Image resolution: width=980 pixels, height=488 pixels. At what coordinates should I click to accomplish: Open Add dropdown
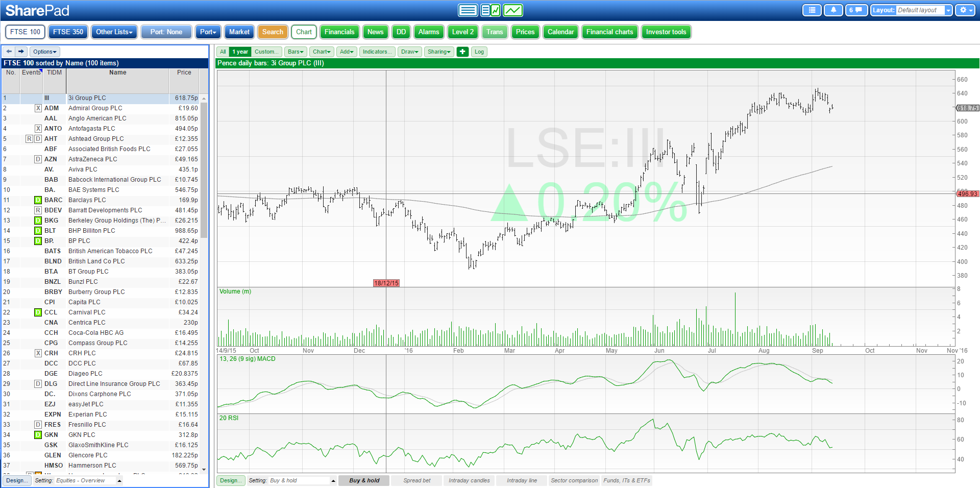point(347,52)
